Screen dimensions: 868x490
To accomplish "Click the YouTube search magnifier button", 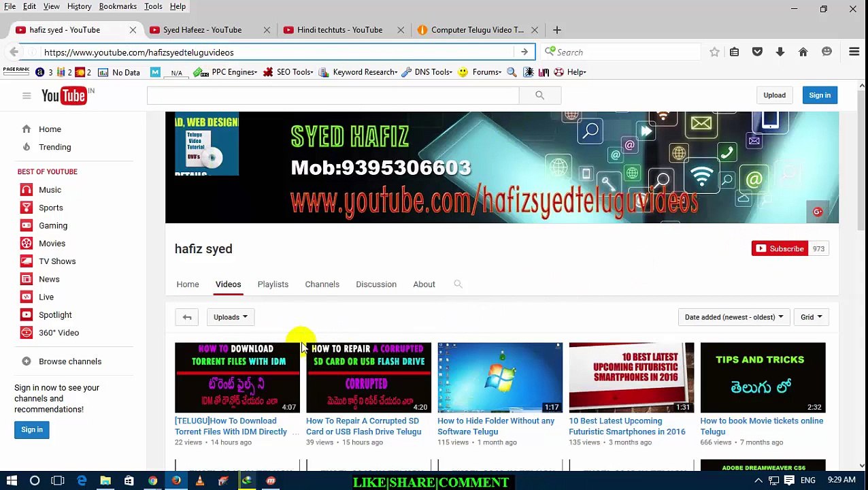I will [539, 95].
